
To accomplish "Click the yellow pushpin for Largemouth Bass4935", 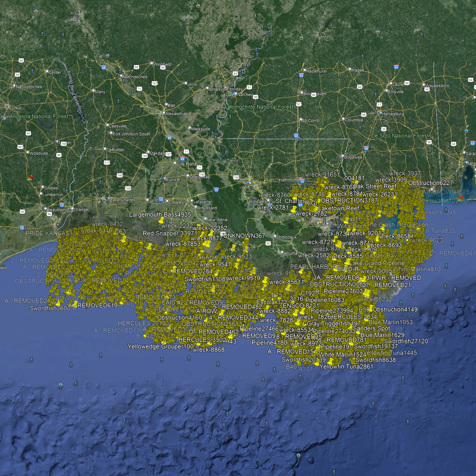I will pyautogui.click(x=161, y=220).
